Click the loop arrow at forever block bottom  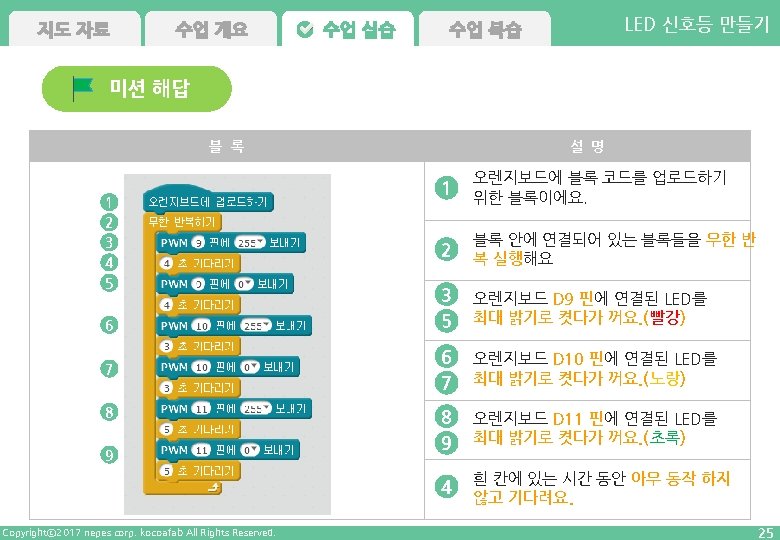[212, 486]
